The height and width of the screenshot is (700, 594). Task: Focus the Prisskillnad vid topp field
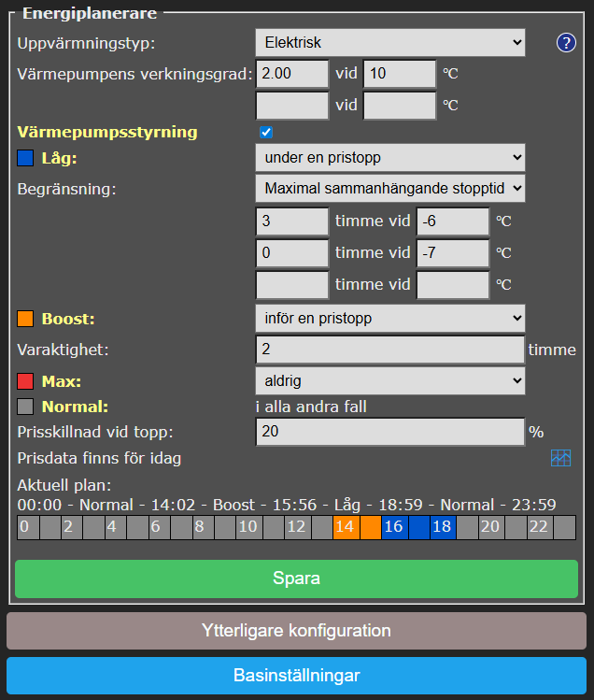(389, 432)
